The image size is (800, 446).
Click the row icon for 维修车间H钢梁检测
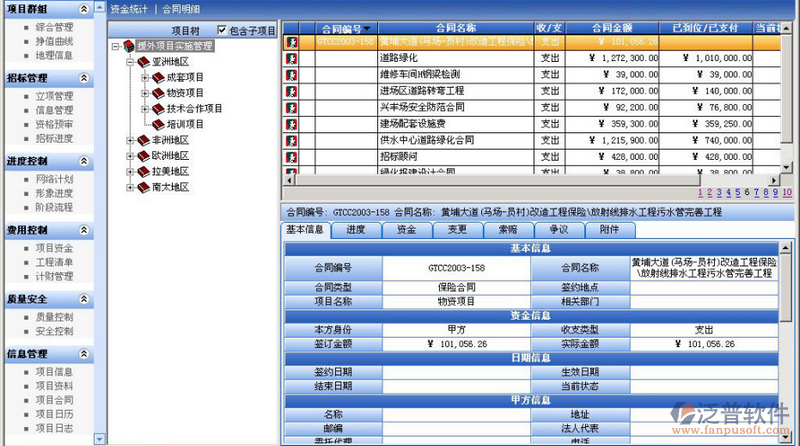coord(291,75)
